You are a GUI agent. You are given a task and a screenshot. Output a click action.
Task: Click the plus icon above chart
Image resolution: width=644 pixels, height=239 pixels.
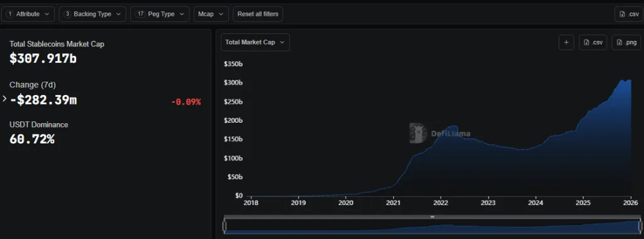click(567, 42)
